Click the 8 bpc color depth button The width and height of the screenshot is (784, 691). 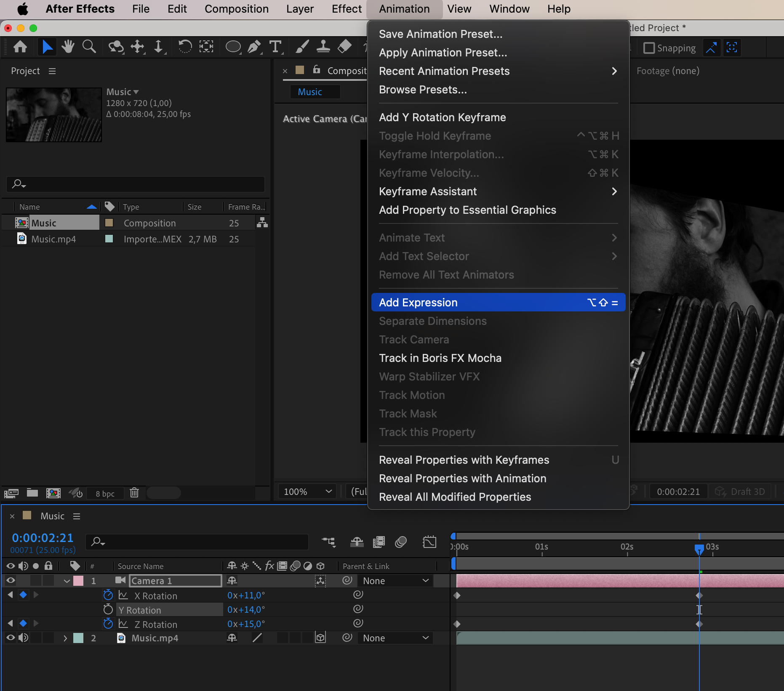coord(105,494)
